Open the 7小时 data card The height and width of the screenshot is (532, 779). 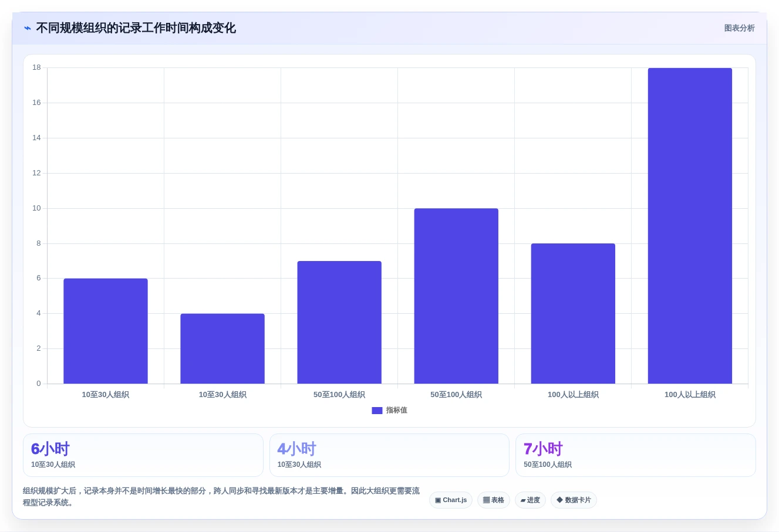[635, 455]
